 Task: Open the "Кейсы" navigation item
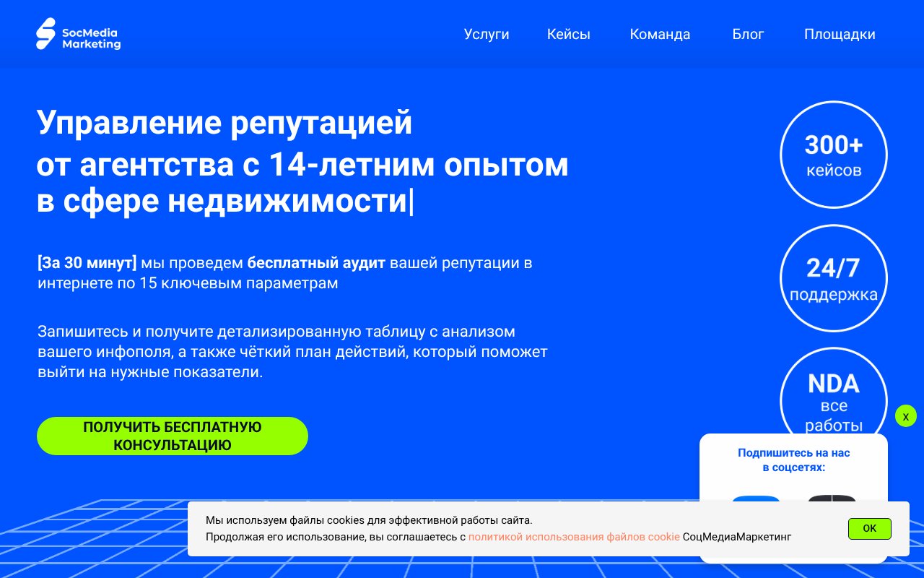click(x=569, y=34)
